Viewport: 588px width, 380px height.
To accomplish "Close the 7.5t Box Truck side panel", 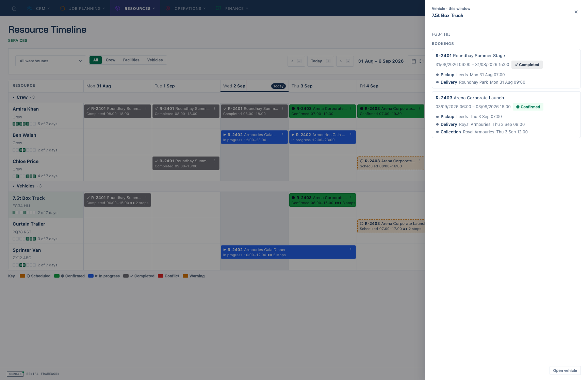I will [x=576, y=12].
